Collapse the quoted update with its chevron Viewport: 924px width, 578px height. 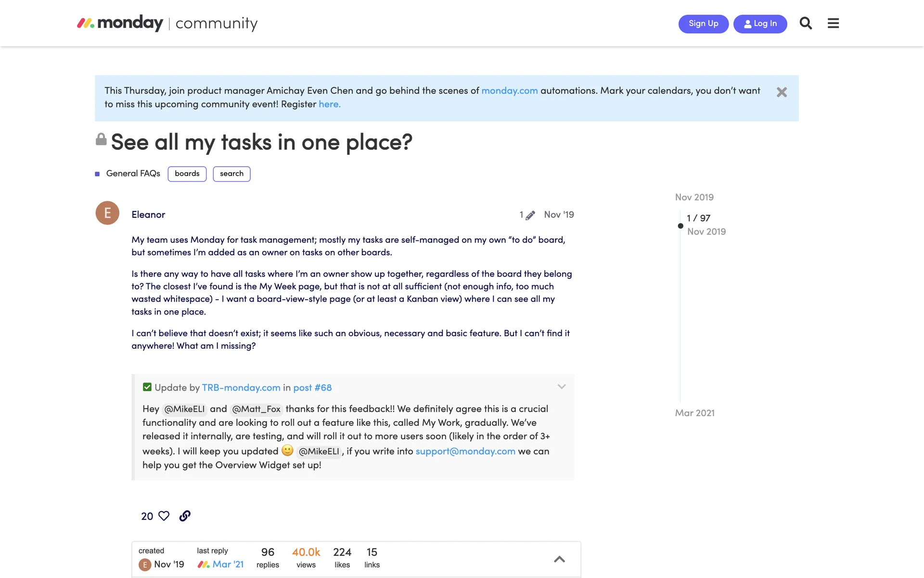(561, 386)
